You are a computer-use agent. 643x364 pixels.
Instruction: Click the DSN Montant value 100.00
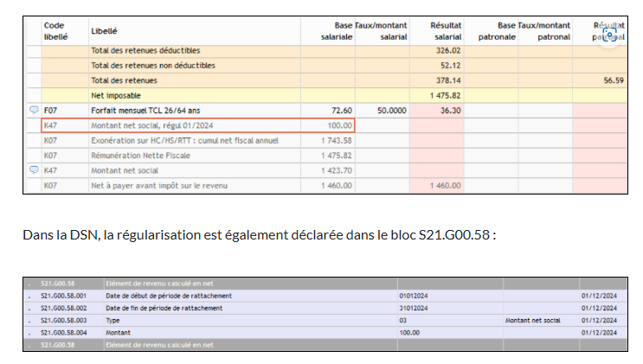click(x=409, y=332)
